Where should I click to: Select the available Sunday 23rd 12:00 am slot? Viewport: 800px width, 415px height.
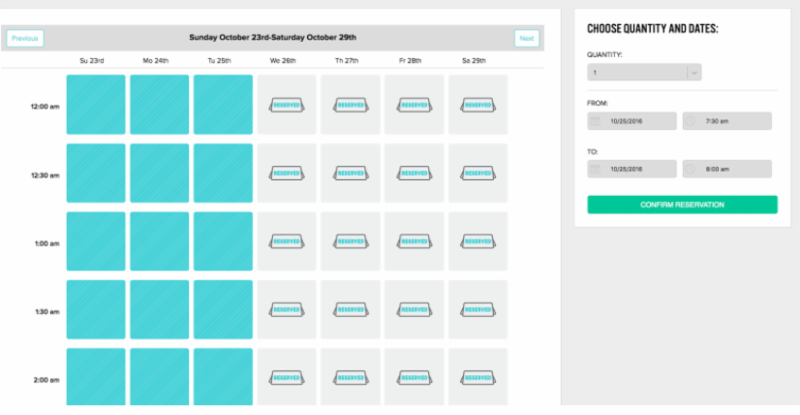(x=96, y=104)
